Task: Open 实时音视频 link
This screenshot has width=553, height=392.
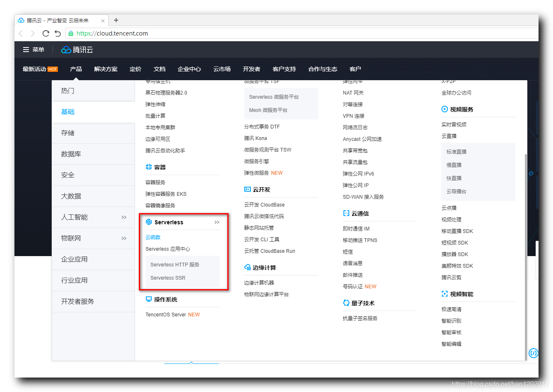Action: coord(454,124)
